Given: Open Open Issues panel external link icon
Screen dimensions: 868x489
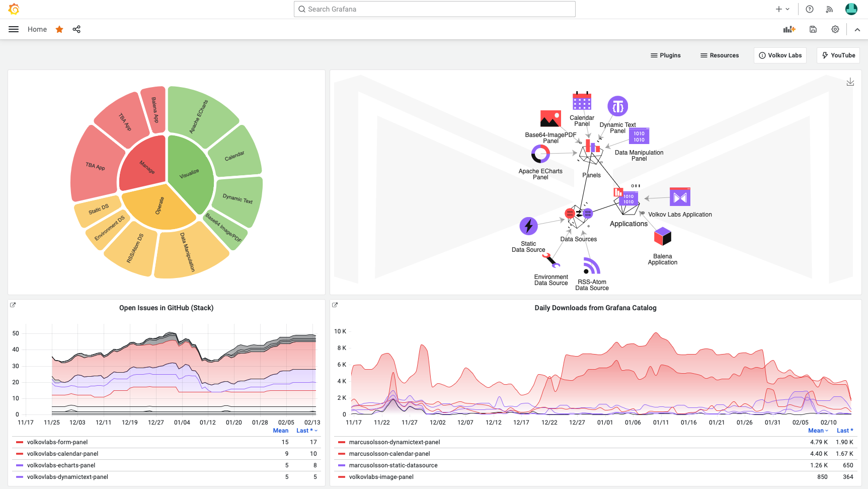Looking at the screenshot, I should [x=13, y=305].
